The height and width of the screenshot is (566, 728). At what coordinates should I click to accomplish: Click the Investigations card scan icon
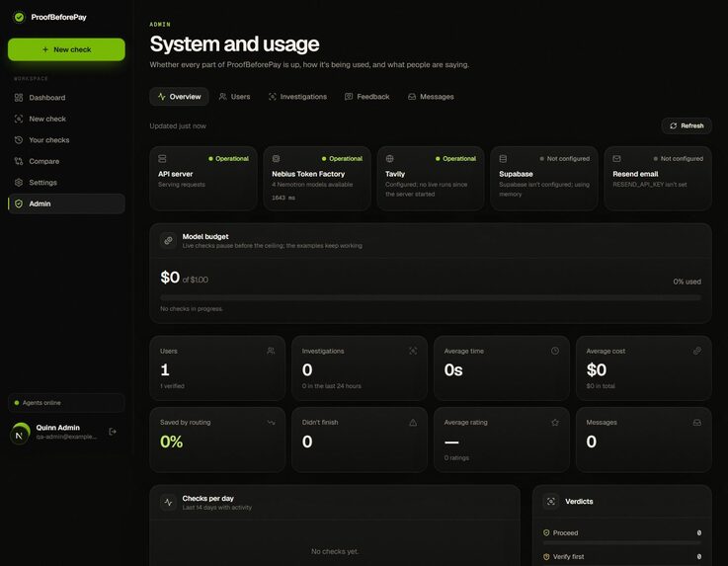(x=413, y=351)
